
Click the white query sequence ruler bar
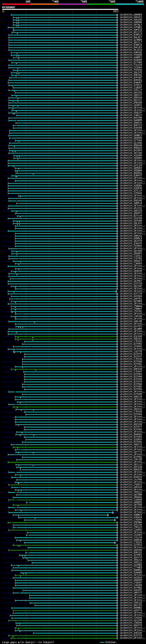click(x=60, y=9)
